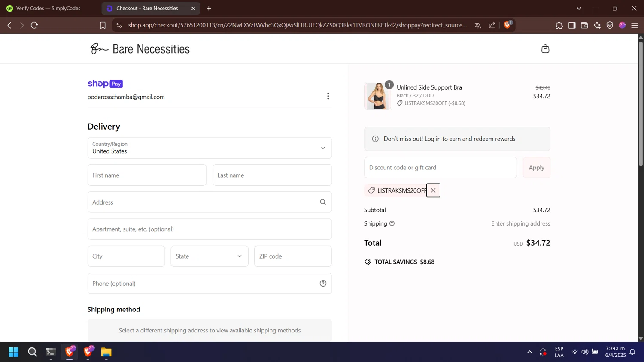Screen dimensions: 644x362
Task: Open Shop Pay account options menu
Action: coord(328,96)
